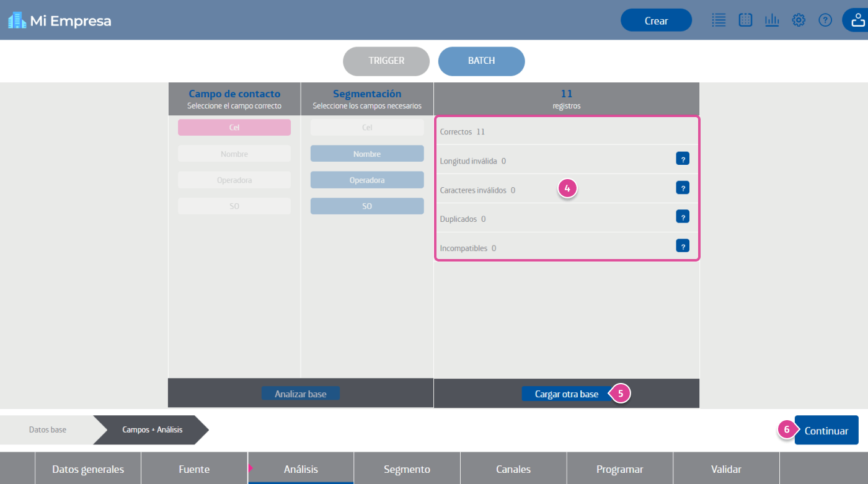Open the user profile icon
This screenshot has width=868, height=484.
[857, 20]
